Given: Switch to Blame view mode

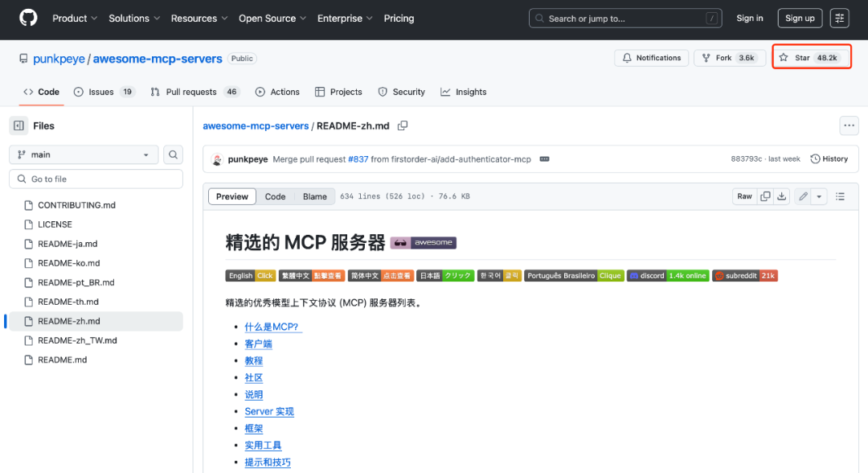Looking at the screenshot, I should tap(314, 196).
